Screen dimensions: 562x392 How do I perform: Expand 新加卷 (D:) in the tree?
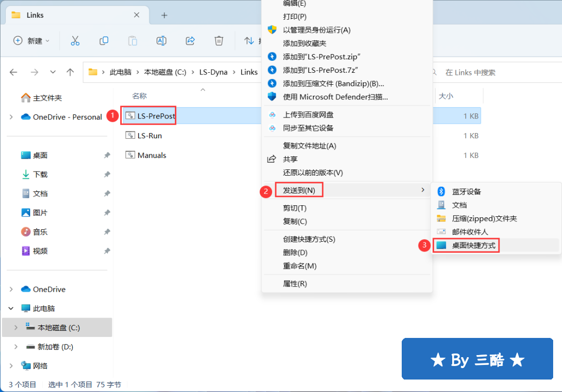[16, 347]
